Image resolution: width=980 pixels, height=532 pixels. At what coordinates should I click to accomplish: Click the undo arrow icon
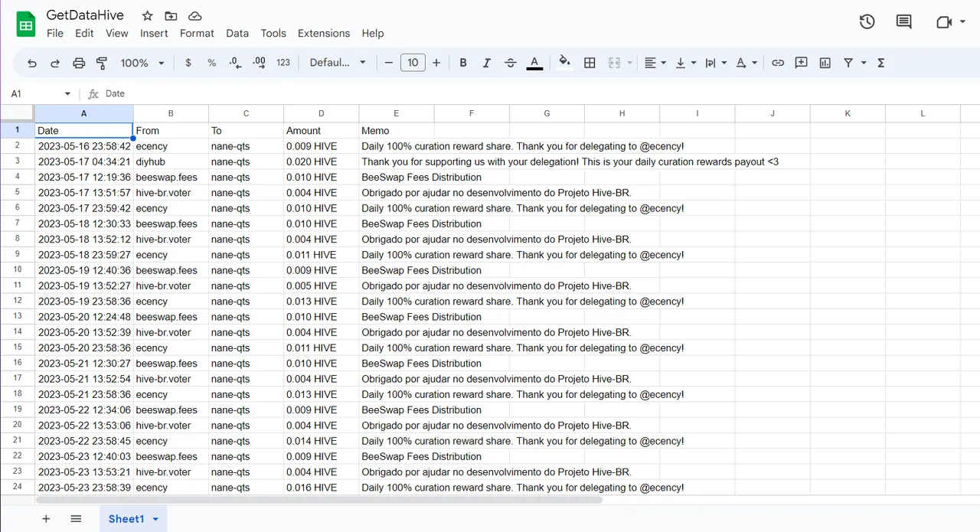coord(31,63)
